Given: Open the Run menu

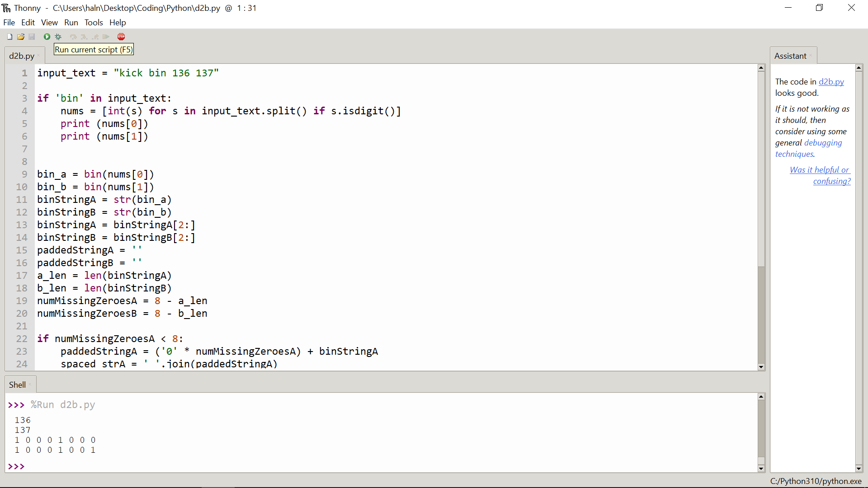Looking at the screenshot, I should 71,23.
